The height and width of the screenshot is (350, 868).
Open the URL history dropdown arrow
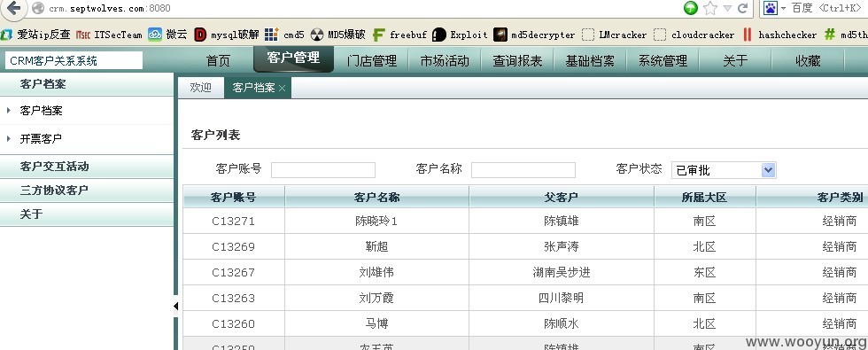coord(727,8)
